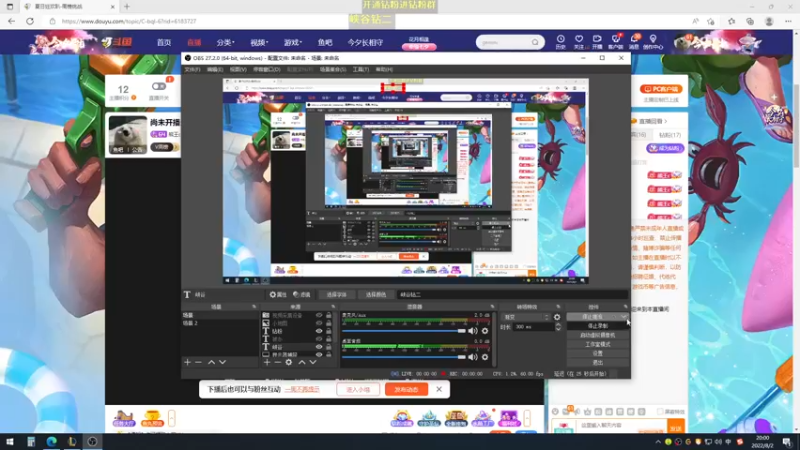The width and height of the screenshot is (800, 450).
Task: Refresh the browser page
Action: click(x=30, y=21)
